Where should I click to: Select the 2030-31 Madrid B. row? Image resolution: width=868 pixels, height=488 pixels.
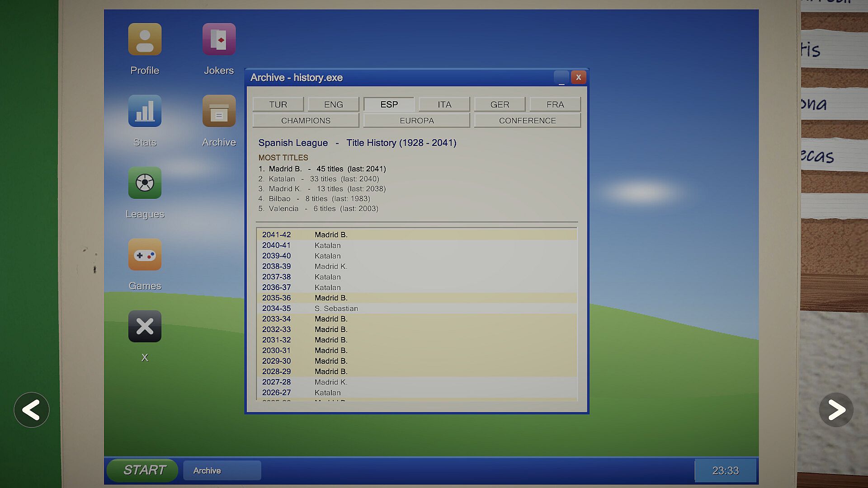coord(417,350)
